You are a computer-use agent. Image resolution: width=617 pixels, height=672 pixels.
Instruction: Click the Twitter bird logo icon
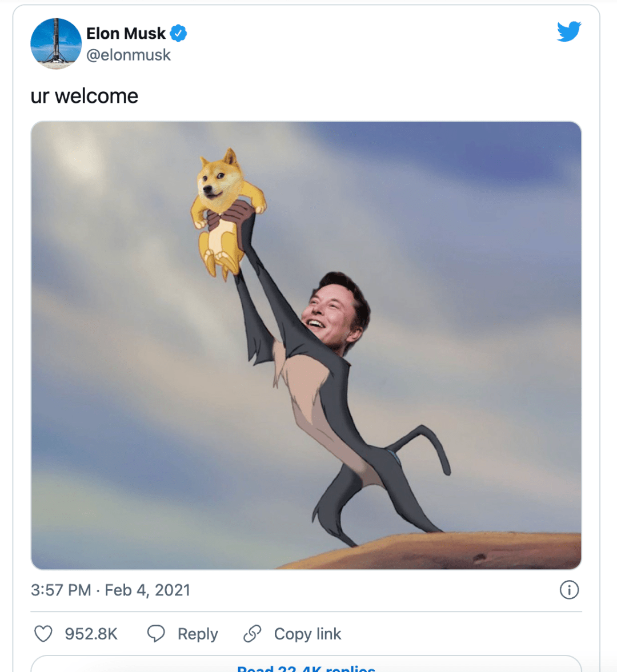point(569,31)
